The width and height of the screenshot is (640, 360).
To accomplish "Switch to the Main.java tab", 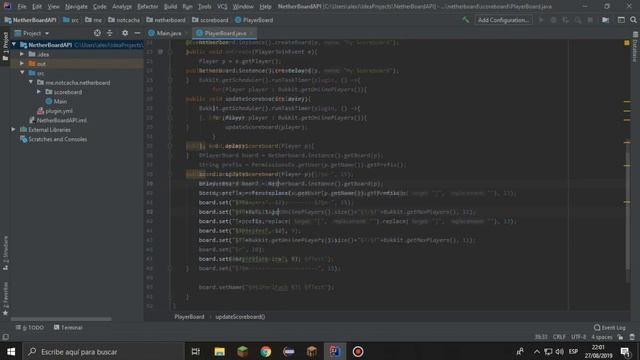I will [x=168, y=33].
